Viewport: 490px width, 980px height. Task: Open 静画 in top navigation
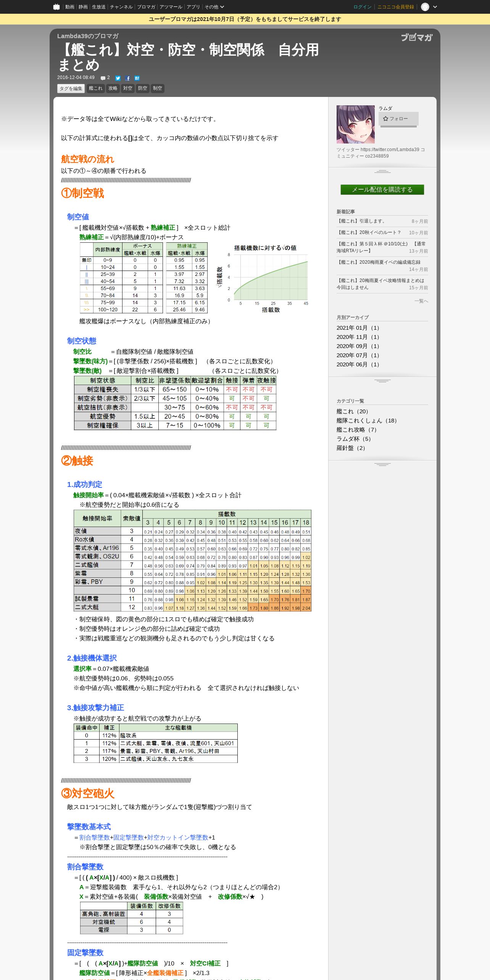(x=83, y=7)
